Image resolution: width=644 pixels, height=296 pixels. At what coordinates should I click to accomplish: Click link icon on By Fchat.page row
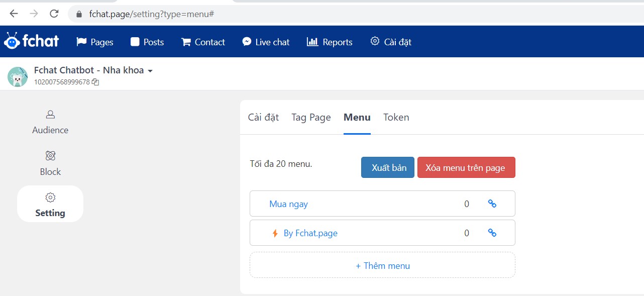point(492,233)
